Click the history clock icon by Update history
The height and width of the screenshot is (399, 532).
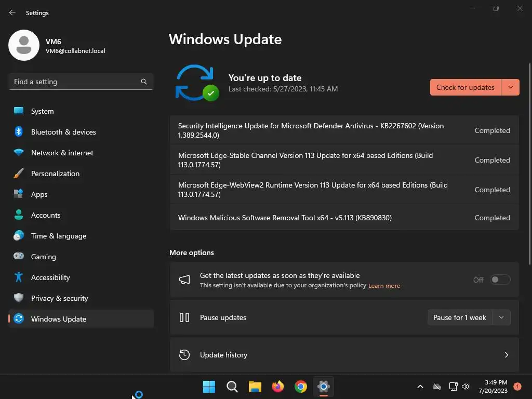point(184,355)
